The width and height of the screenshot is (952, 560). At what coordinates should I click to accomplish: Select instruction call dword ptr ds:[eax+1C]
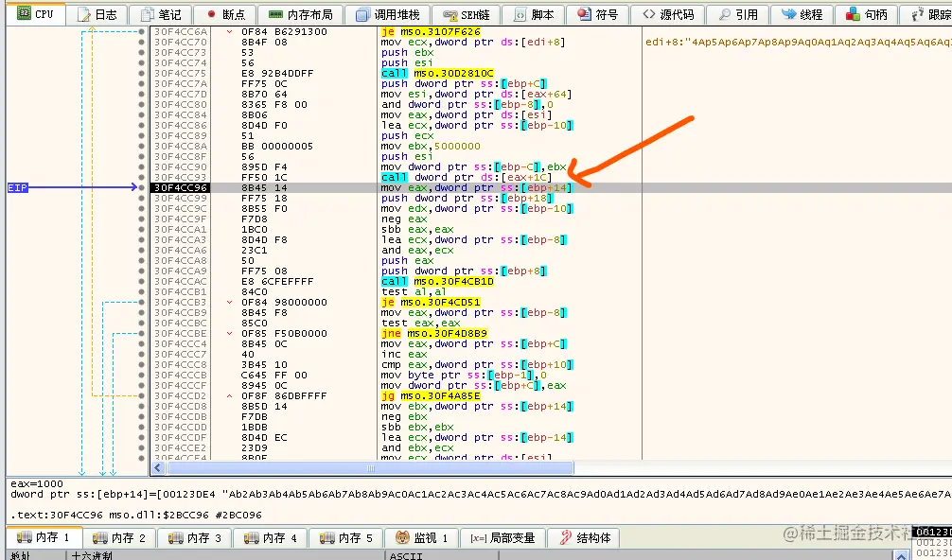467,177
